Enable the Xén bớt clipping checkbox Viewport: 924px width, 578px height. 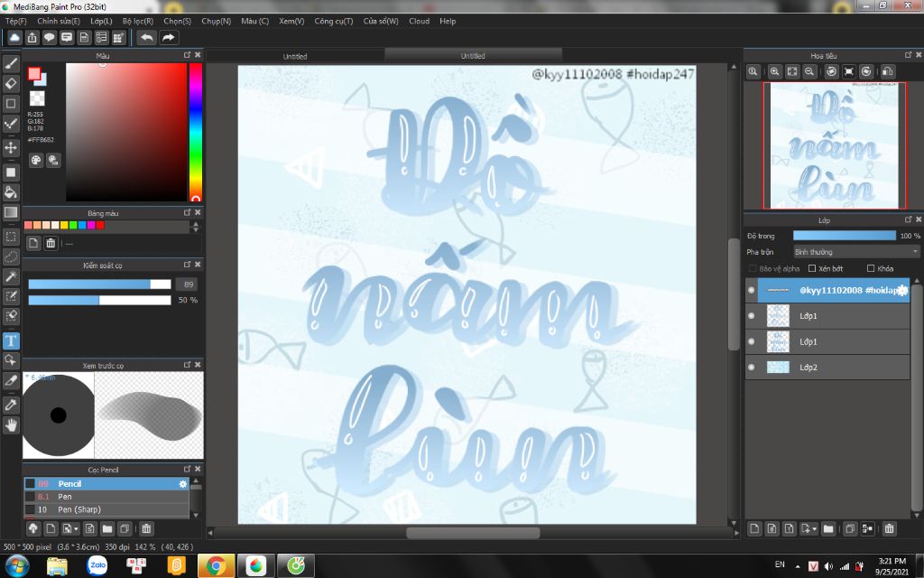[812, 268]
